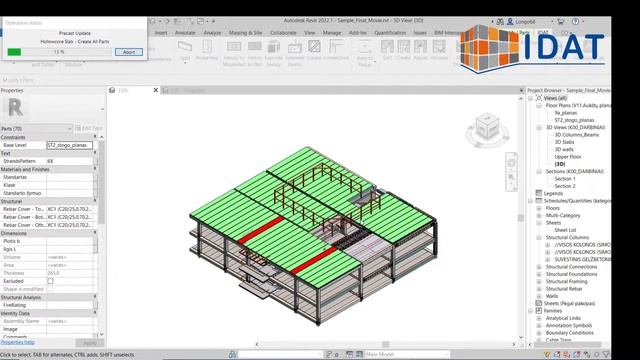Click the shopping cart icon in the title bar
This screenshot has width=640, height=360.
click(x=560, y=21)
